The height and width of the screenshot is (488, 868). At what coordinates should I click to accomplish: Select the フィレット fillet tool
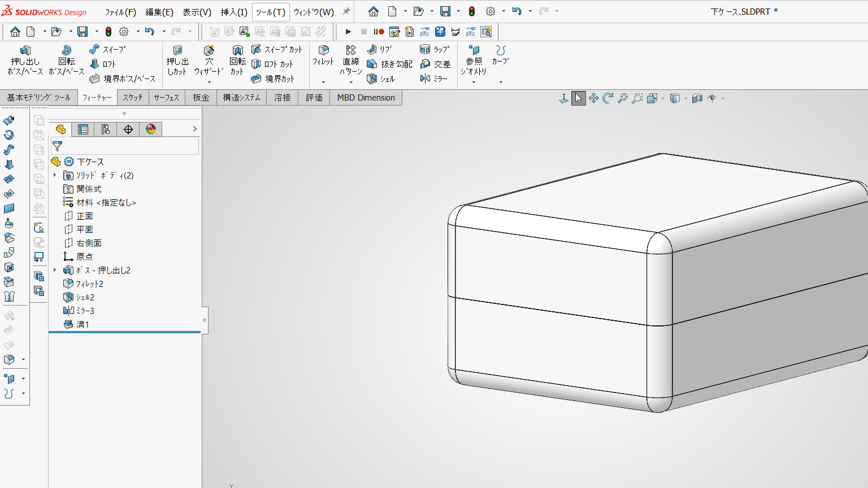(x=323, y=56)
